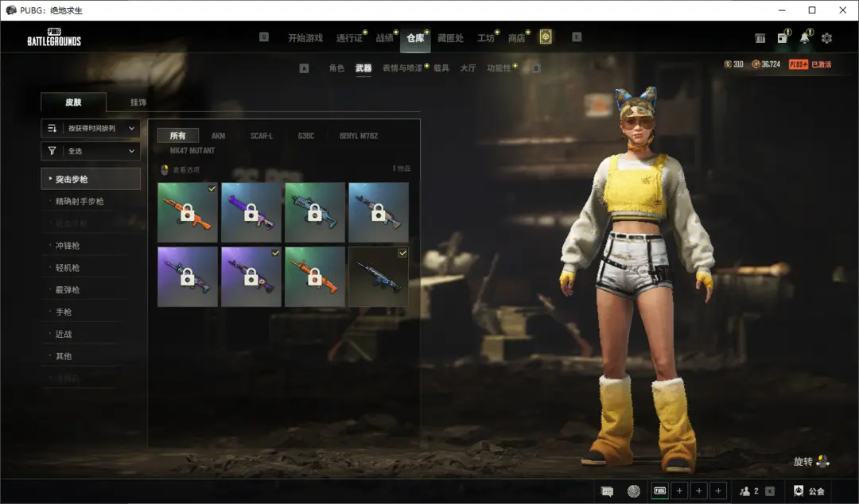Expand the 突击步枪 weapon category
This screenshot has height=504, width=859.
91,179
